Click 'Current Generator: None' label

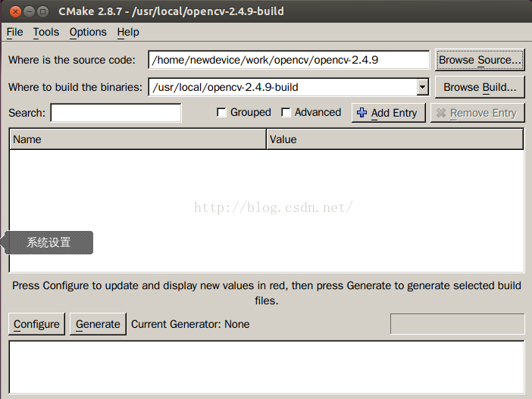[190, 324]
